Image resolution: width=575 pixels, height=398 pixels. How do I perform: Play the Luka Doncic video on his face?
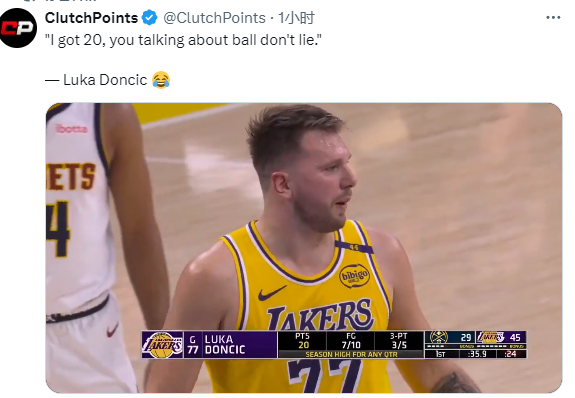click(319, 176)
